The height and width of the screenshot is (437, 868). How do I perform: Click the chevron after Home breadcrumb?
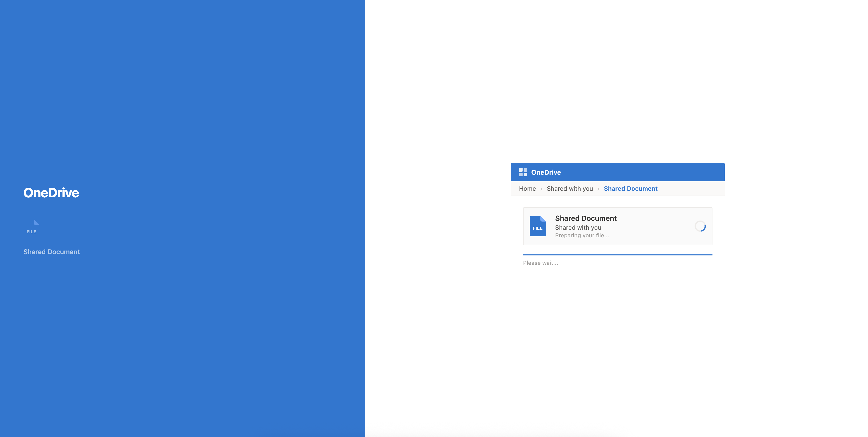point(541,189)
